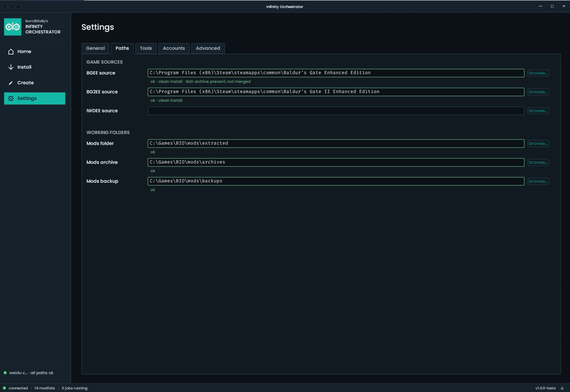The image size is (570, 392).
Task: Click 'all paths ok' sidebar status text
Action: [42, 373]
